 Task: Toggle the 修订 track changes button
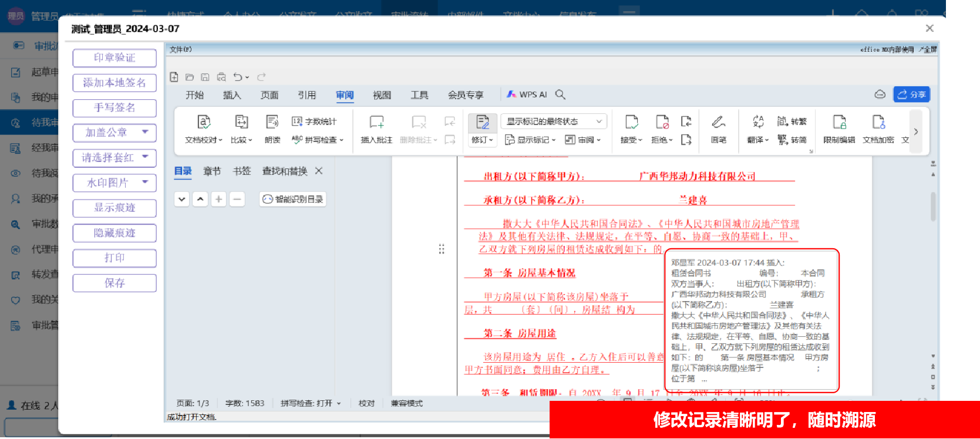[x=483, y=129]
